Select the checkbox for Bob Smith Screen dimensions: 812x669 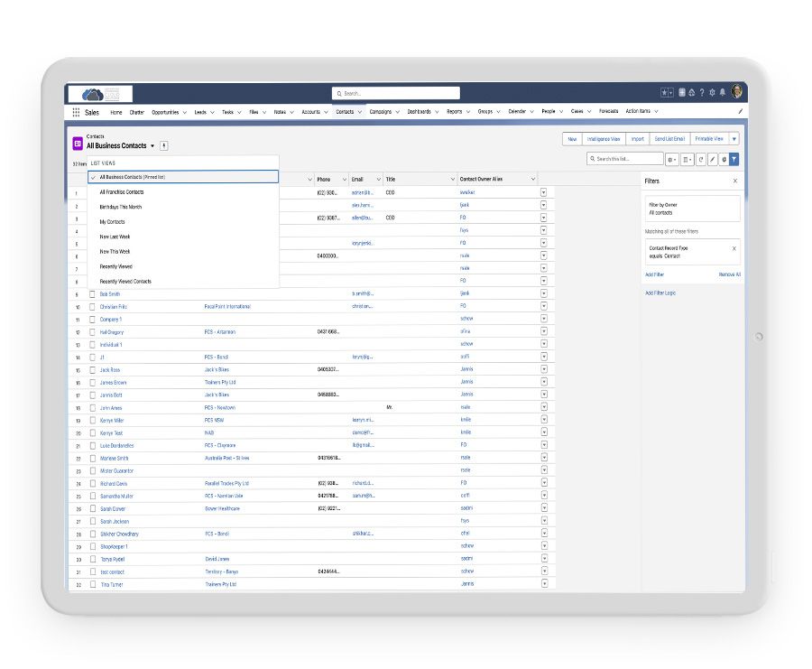click(92, 293)
